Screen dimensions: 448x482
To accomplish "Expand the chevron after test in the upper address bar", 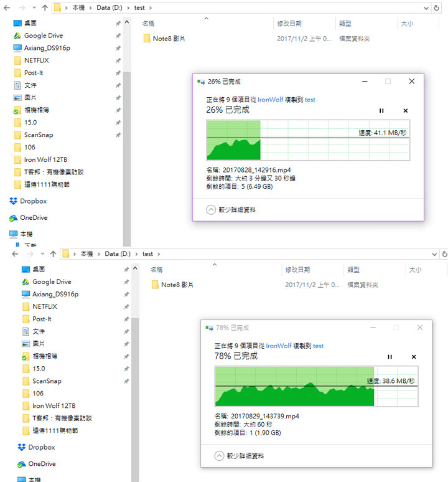I will coord(151,8).
